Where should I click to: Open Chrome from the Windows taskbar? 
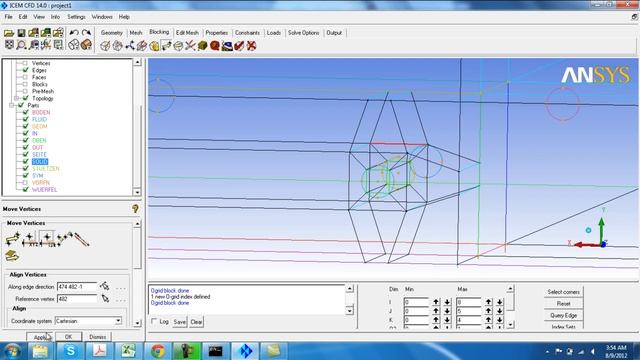click(158, 351)
